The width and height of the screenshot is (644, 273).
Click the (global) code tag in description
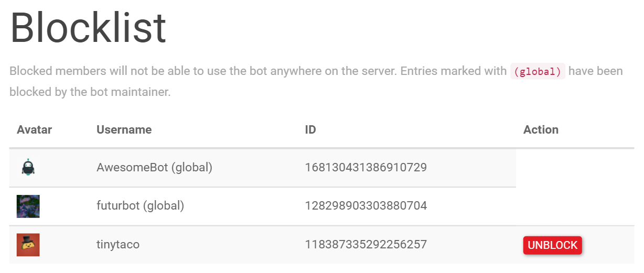538,71
